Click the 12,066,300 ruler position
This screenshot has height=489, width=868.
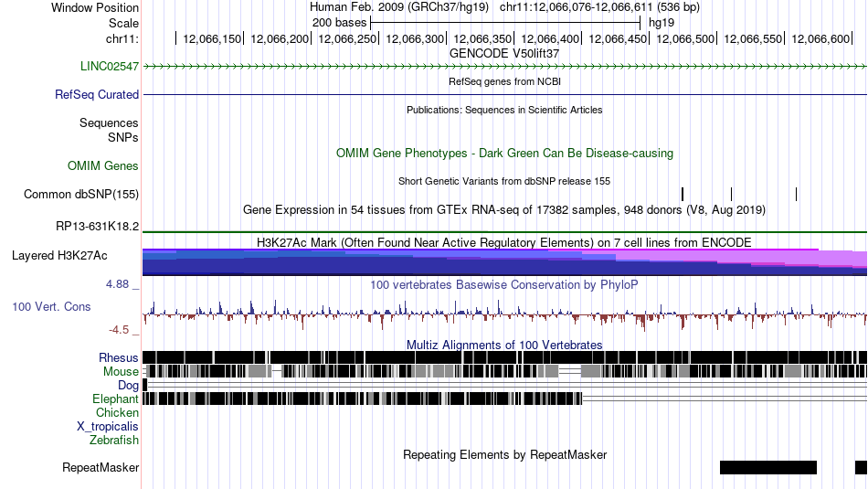415,38
